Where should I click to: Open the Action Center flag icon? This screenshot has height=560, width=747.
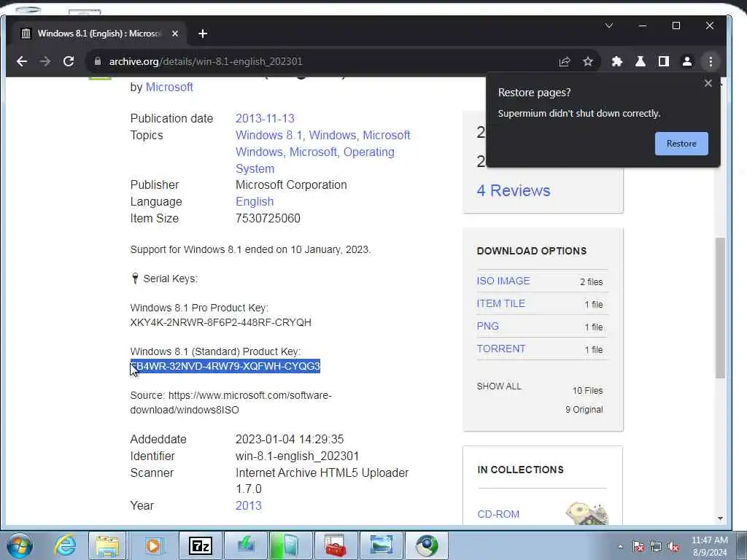(x=638, y=546)
